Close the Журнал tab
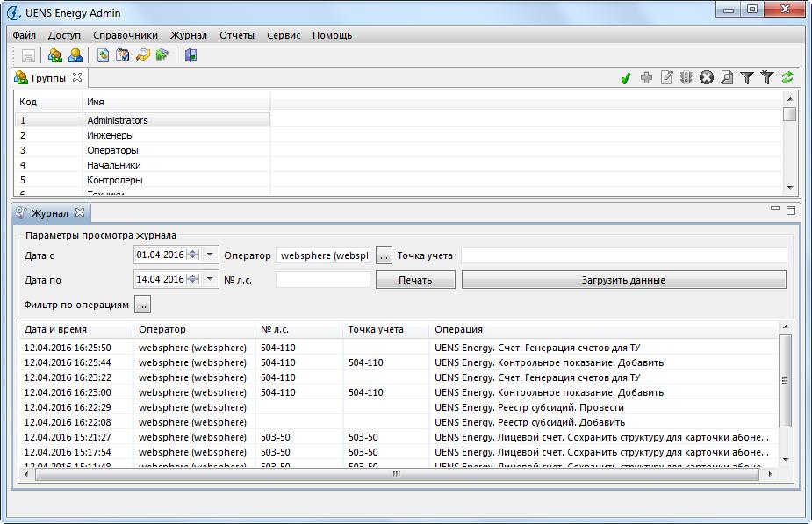 pyautogui.click(x=80, y=212)
